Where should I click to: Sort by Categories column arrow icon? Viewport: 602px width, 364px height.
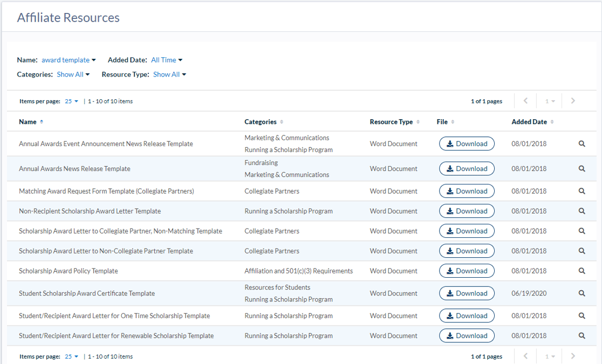282,122
